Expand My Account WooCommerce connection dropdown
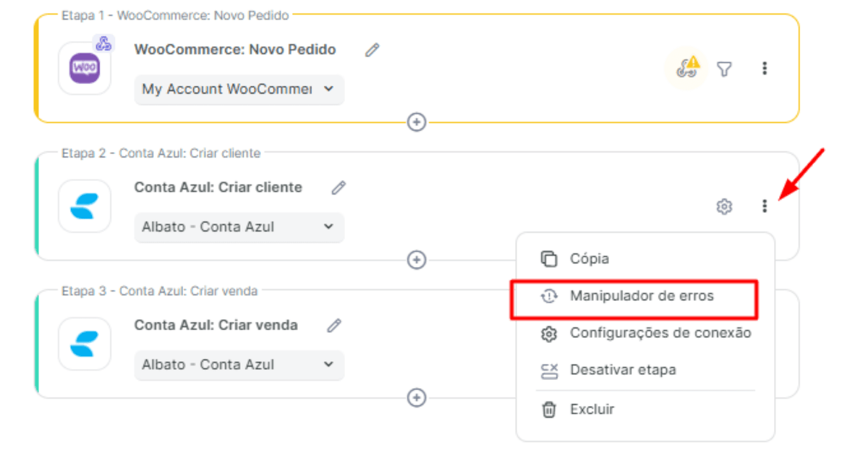Image resolution: width=868 pixels, height=474 pixels. (x=239, y=89)
